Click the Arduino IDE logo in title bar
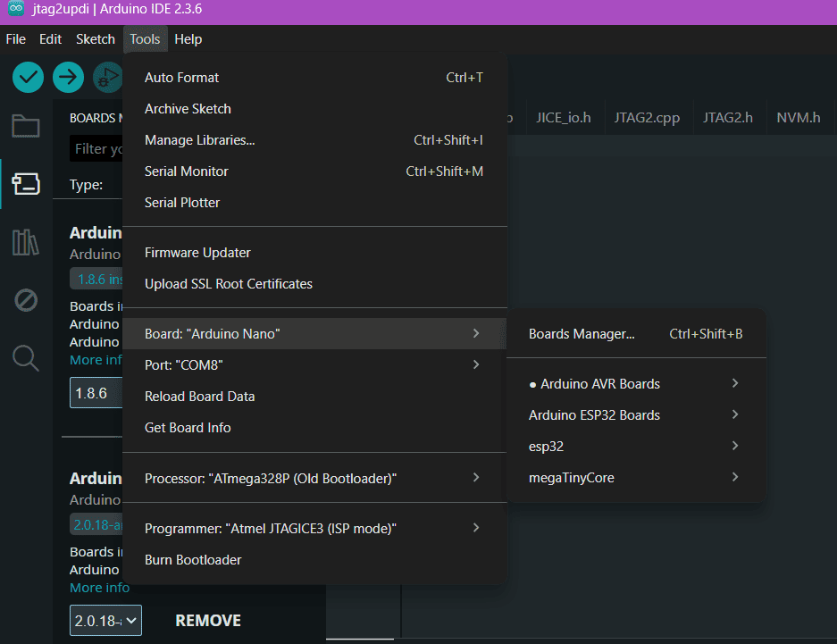This screenshot has width=837, height=644. coord(15,9)
